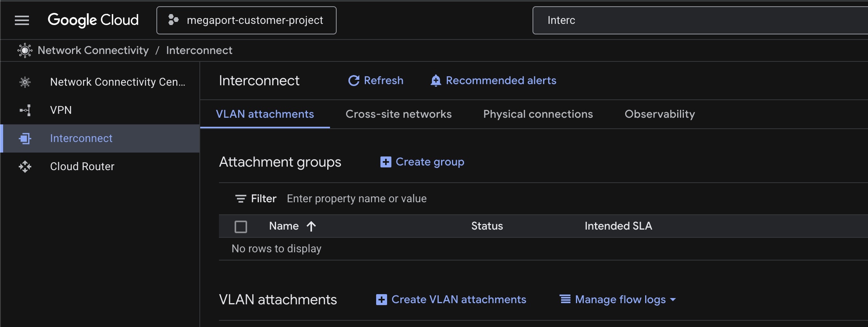Click the Interconnect page title
868x327 pixels.
259,81
